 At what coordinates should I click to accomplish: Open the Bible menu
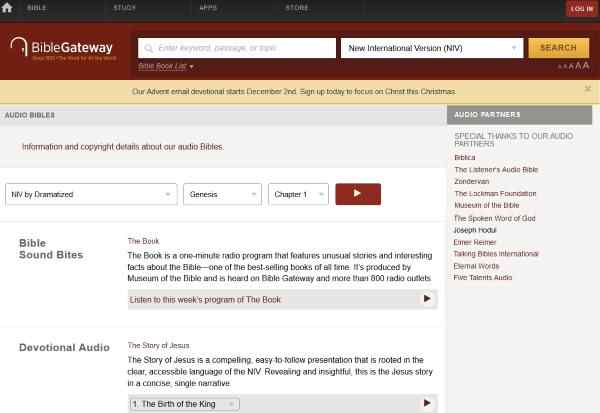coord(37,8)
